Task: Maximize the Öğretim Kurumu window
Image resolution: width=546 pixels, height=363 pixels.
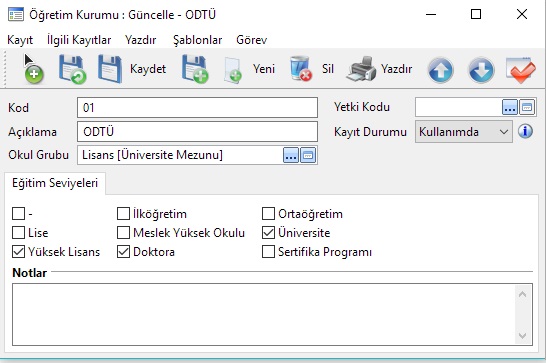Action: click(476, 15)
